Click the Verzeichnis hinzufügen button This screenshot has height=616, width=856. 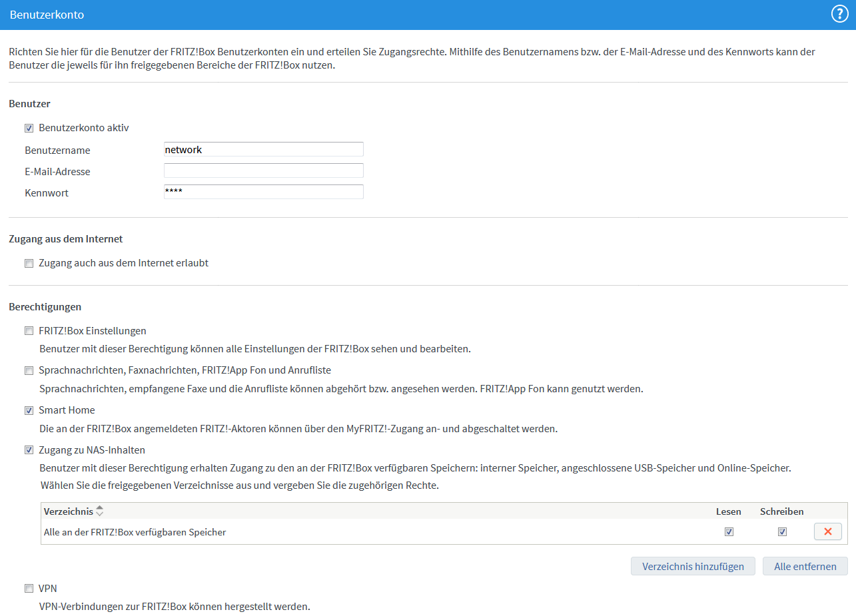coord(693,567)
